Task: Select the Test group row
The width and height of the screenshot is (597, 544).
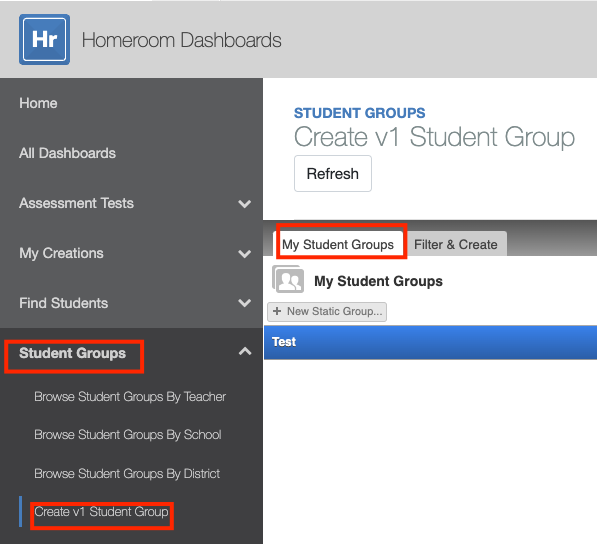Action: [430, 342]
